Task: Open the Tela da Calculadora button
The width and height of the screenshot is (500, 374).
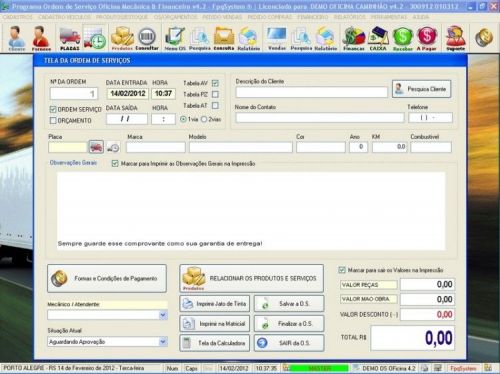Action: (215, 343)
